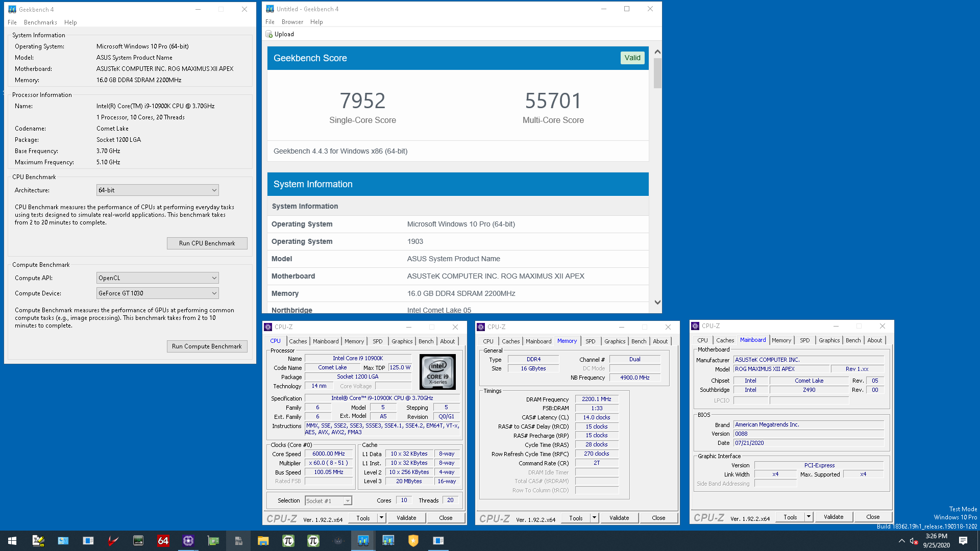Click the Intel Core i9 logo in CPU-Z
Viewport: 980px width, 551px height.
click(x=437, y=372)
